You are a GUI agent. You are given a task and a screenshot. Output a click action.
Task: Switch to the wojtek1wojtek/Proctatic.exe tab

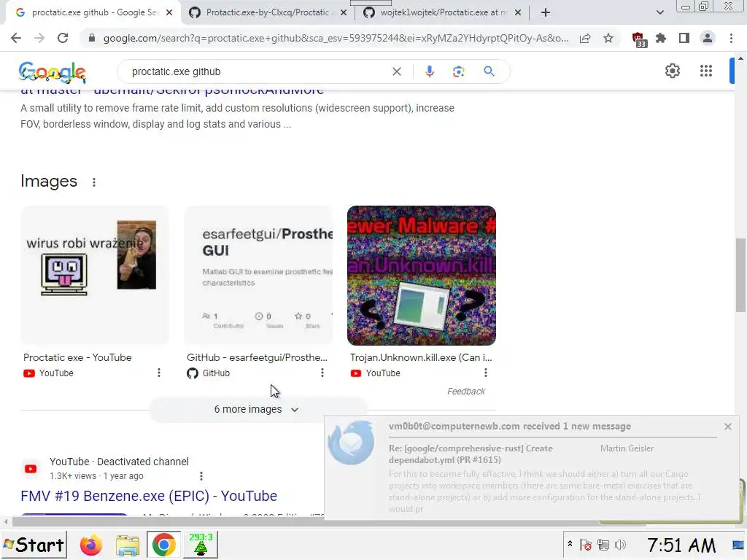click(443, 12)
